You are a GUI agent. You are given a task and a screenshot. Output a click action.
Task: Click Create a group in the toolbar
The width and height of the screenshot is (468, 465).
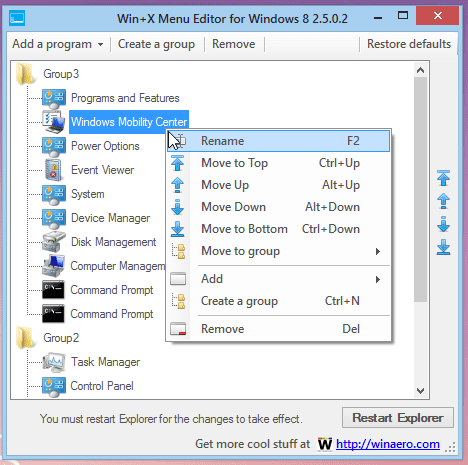tap(156, 44)
